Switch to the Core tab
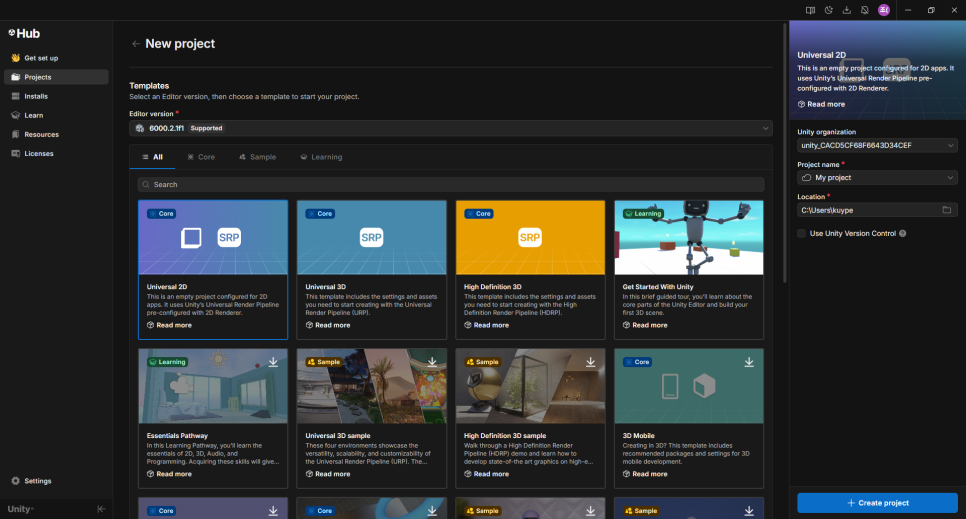Image resolution: width=966 pixels, height=519 pixels. coord(201,157)
